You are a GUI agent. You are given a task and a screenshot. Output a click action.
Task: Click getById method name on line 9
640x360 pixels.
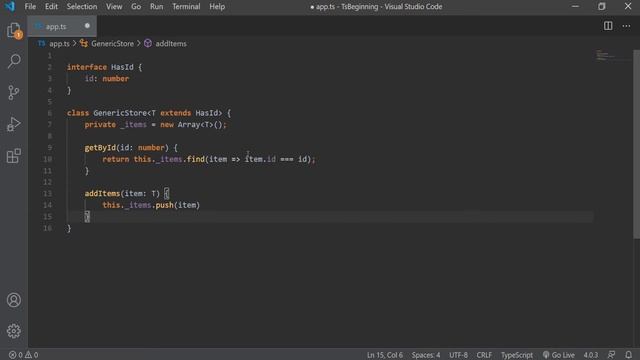(x=100, y=148)
